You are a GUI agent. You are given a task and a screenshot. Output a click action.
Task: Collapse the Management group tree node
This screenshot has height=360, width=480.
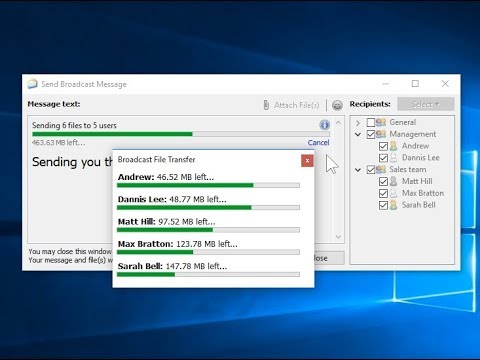click(358, 134)
